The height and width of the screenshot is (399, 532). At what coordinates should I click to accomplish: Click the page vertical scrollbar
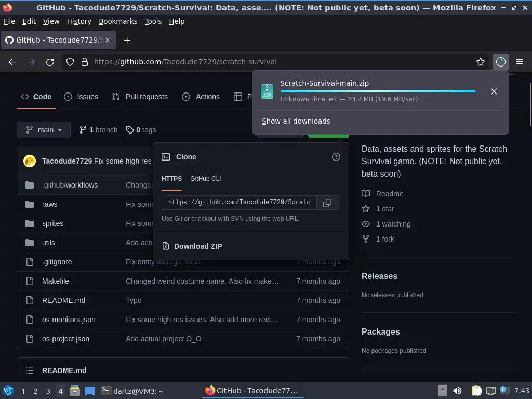pyautogui.click(x=530, y=105)
